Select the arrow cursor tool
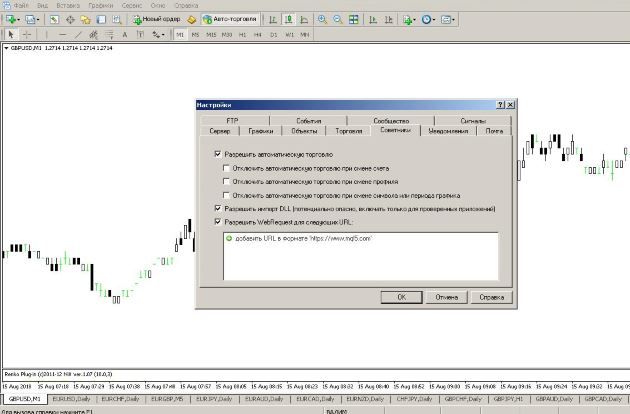Image resolution: width=630 pixels, height=414 pixels. click(x=10, y=34)
